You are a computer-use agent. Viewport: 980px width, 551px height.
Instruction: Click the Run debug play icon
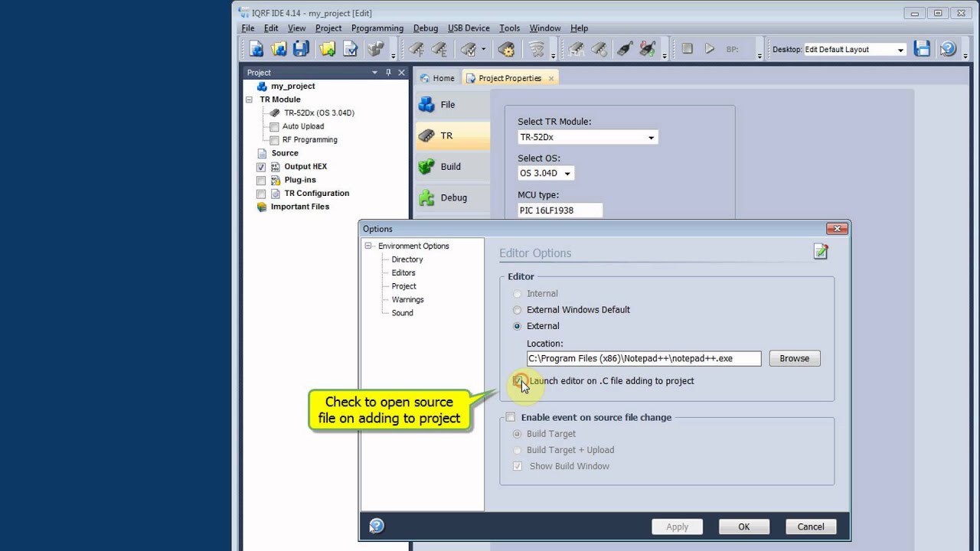pos(710,49)
